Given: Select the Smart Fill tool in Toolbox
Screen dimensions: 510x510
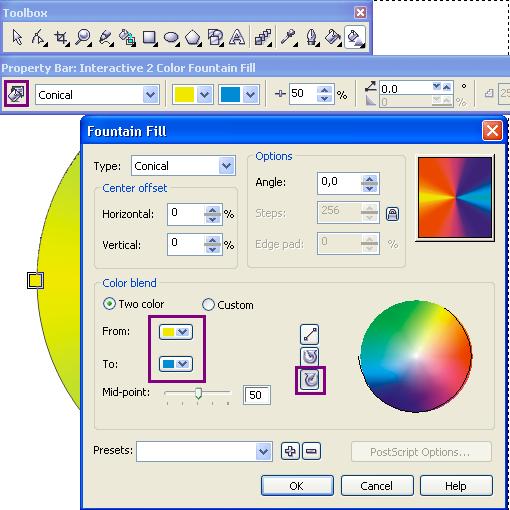Looking at the screenshot, I should click(127, 37).
